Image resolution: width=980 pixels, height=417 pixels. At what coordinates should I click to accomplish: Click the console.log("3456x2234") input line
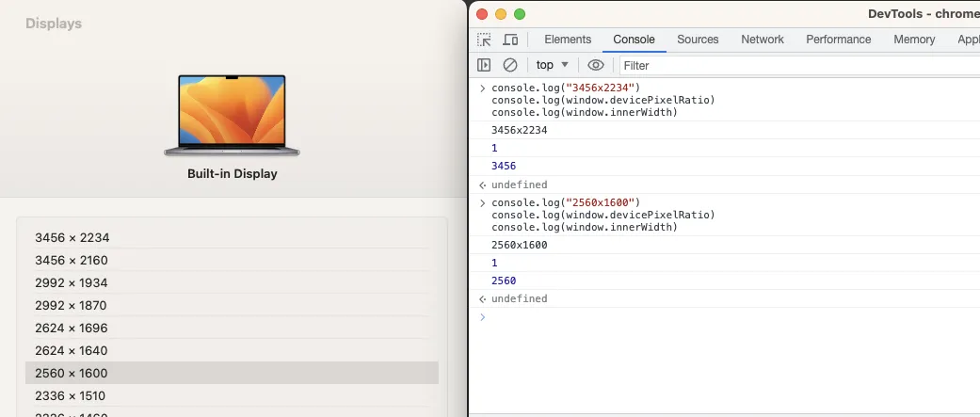point(566,88)
